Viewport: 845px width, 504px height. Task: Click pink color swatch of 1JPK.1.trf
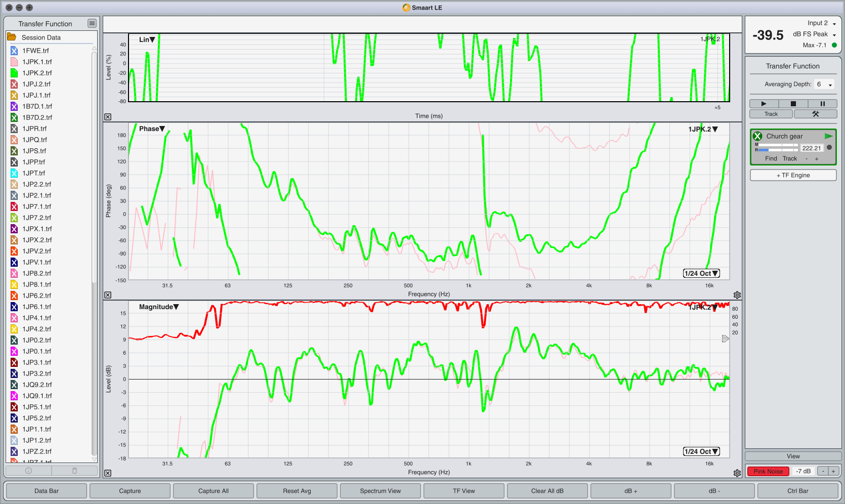[14, 62]
